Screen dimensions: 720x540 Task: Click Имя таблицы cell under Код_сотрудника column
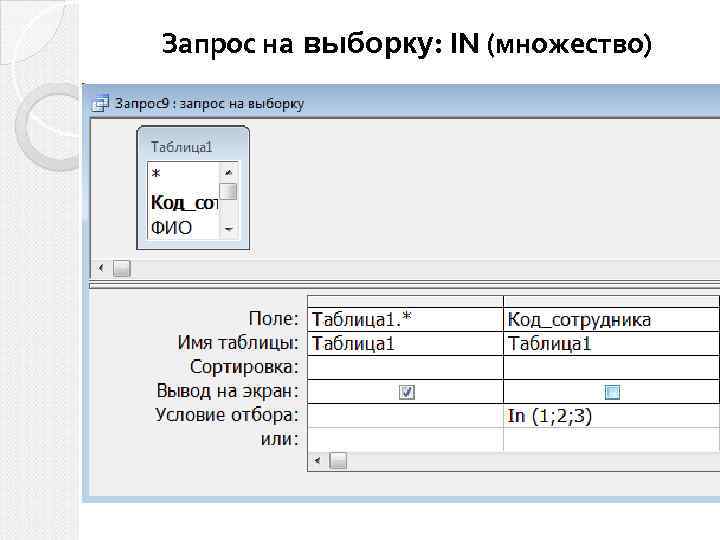tap(611, 343)
